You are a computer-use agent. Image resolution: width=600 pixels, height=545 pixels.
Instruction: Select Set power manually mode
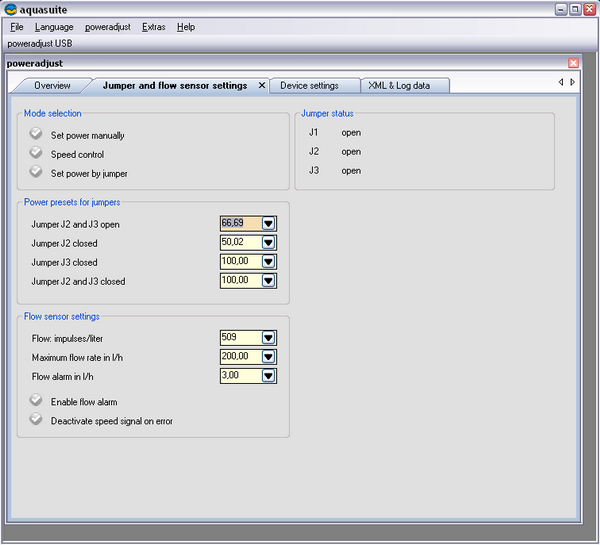[x=36, y=134]
